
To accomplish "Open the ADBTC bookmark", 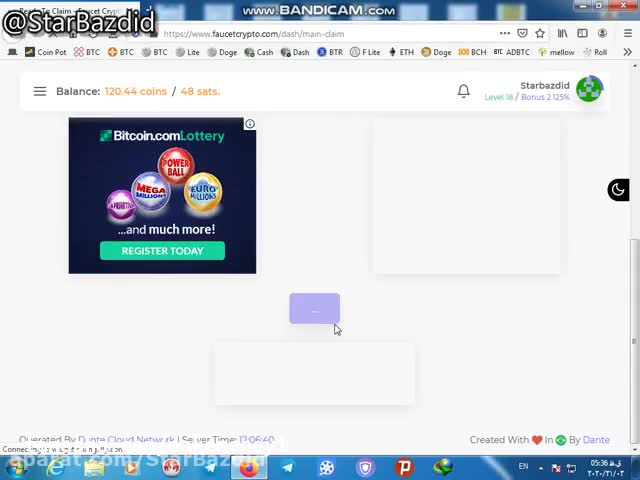I will pyautogui.click(x=511, y=52).
